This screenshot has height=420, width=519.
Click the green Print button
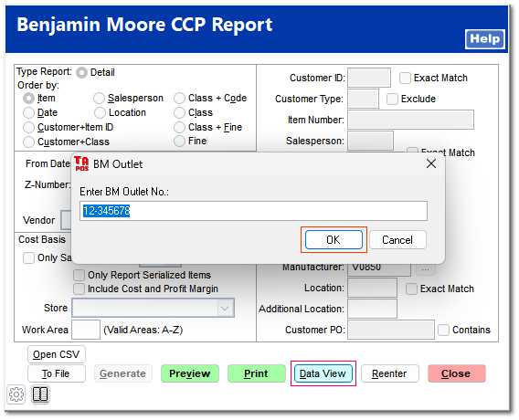[257, 373]
